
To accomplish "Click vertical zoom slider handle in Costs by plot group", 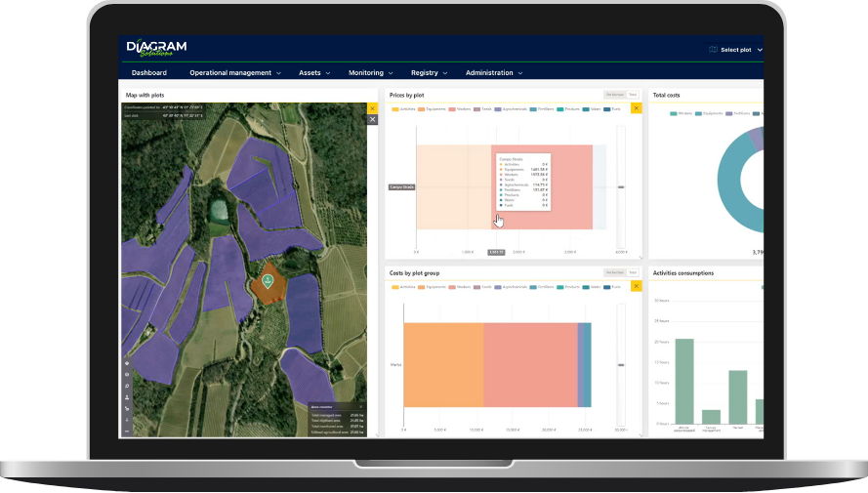I will click(621, 365).
